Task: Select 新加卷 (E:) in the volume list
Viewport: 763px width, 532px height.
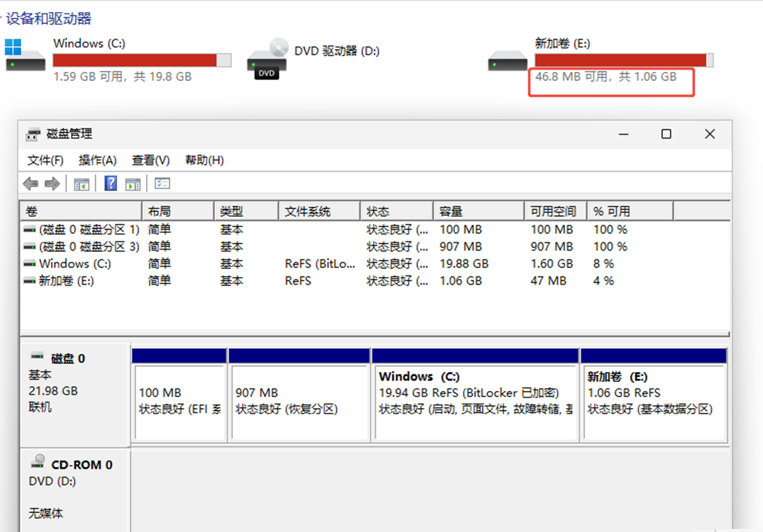Action: tap(66, 281)
